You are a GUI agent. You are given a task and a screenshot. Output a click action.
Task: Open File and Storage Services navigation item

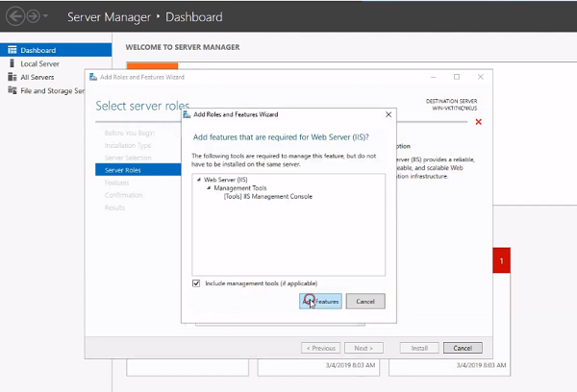point(52,91)
